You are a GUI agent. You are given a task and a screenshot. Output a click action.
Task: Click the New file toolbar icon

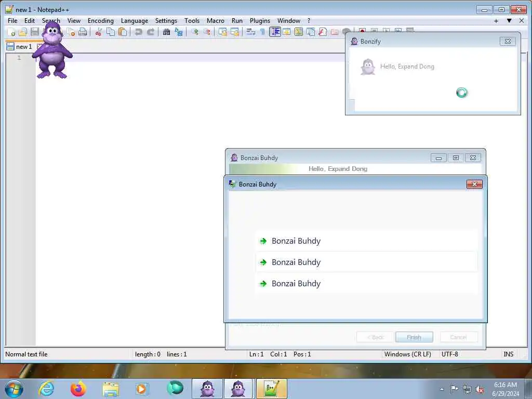(11, 32)
